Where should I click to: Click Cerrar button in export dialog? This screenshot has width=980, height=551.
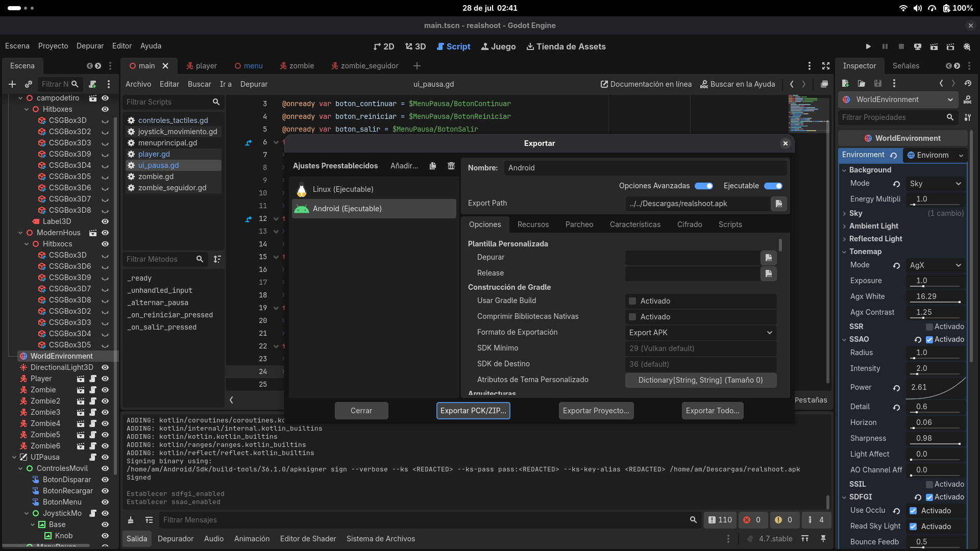tap(361, 411)
